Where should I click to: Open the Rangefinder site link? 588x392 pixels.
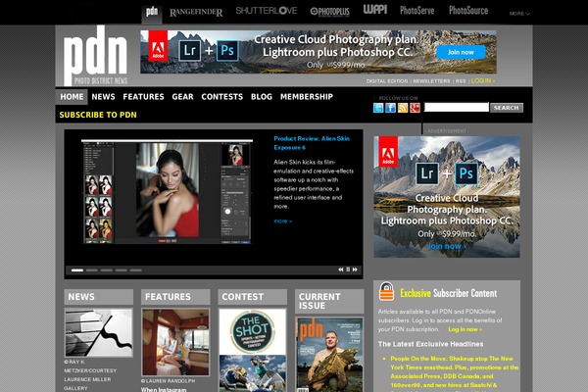(x=196, y=13)
